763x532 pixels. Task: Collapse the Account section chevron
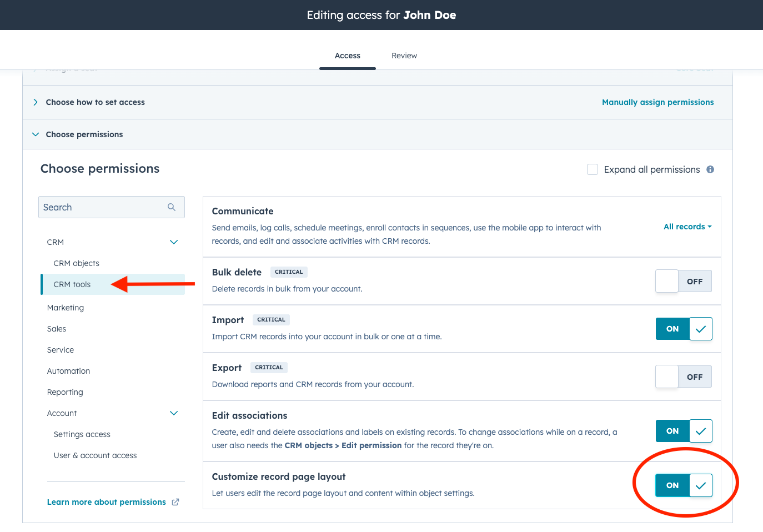(174, 413)
